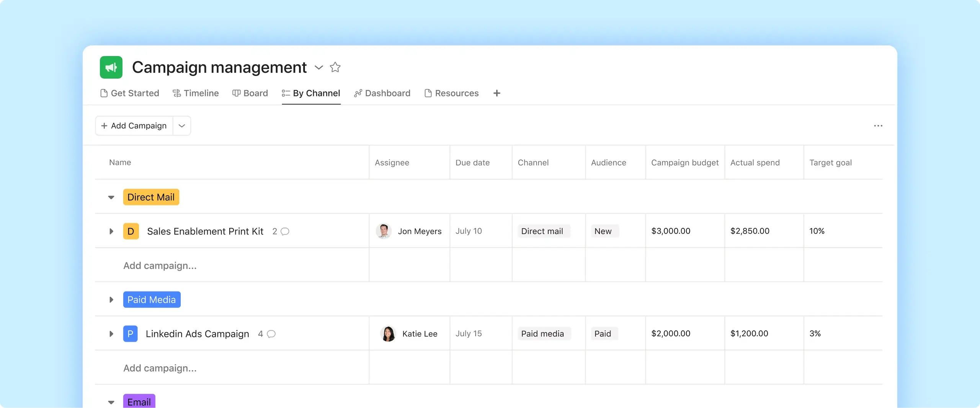The height and width of the screenshot is (408, 980).
Task: Click Katie Lee avatar
Action: (388, 333)
